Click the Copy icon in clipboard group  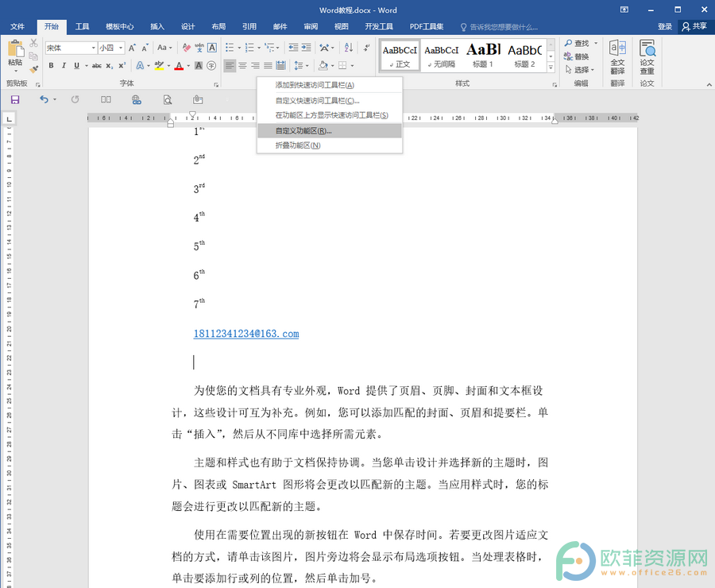click(33, 56)
